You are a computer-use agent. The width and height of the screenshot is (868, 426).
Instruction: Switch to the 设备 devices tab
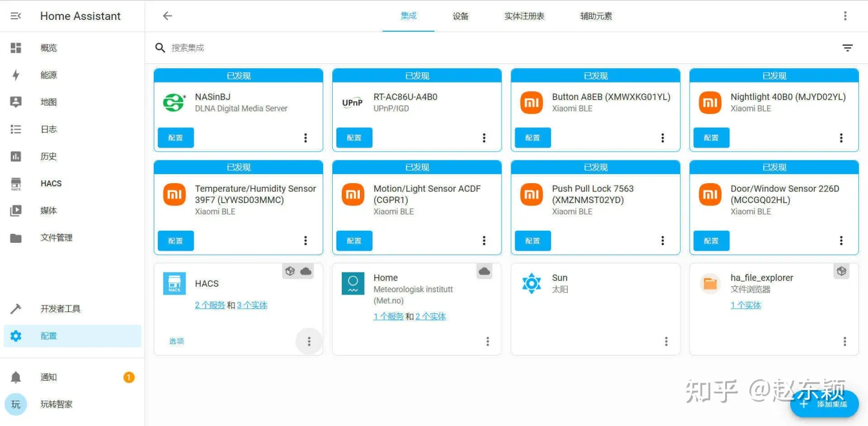coord(461,16)
